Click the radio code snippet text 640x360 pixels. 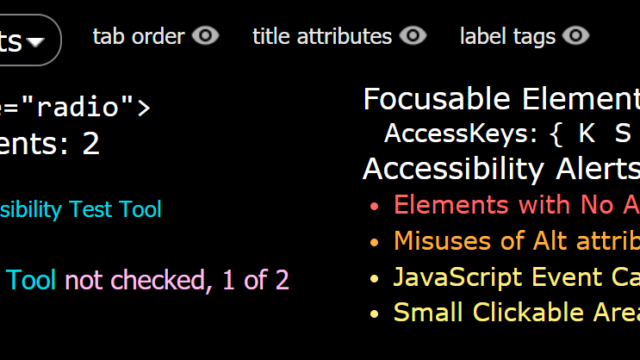coord(75,107)
